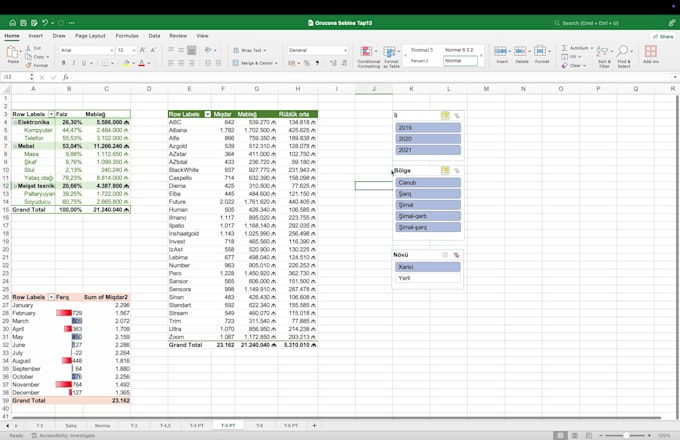Viewport: 680px width, 440px height.
Task: Open the Page Layout ribbon tab
Action: [x=90, y=36]
